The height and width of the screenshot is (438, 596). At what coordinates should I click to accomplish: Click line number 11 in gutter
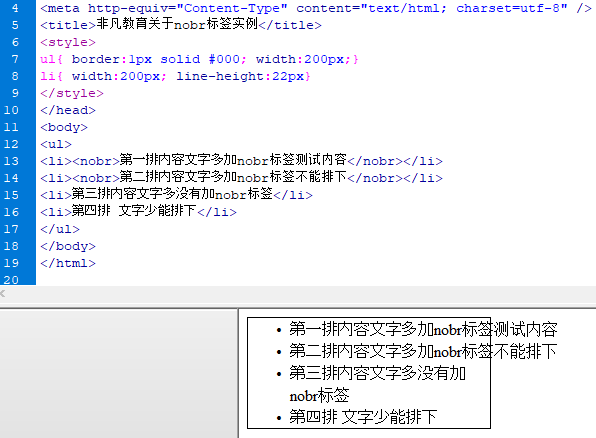click(11, 127)
